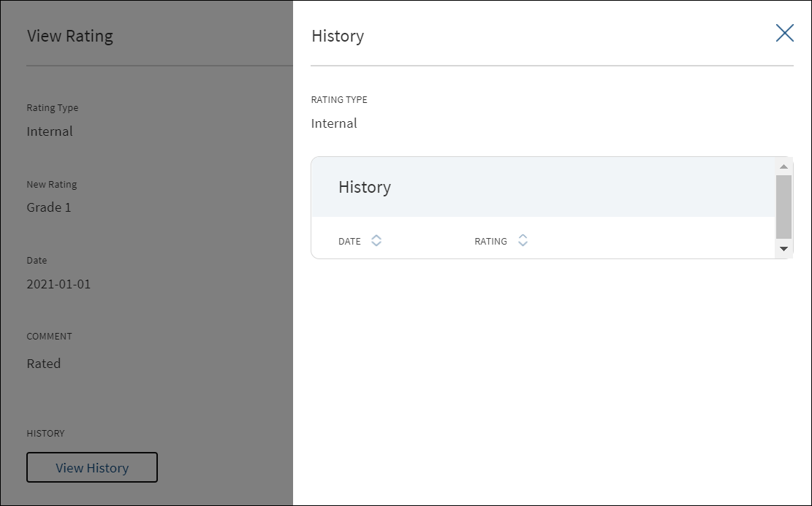Sort history by DATE column arrows
The image size is (812, 506).
point(376,240)
